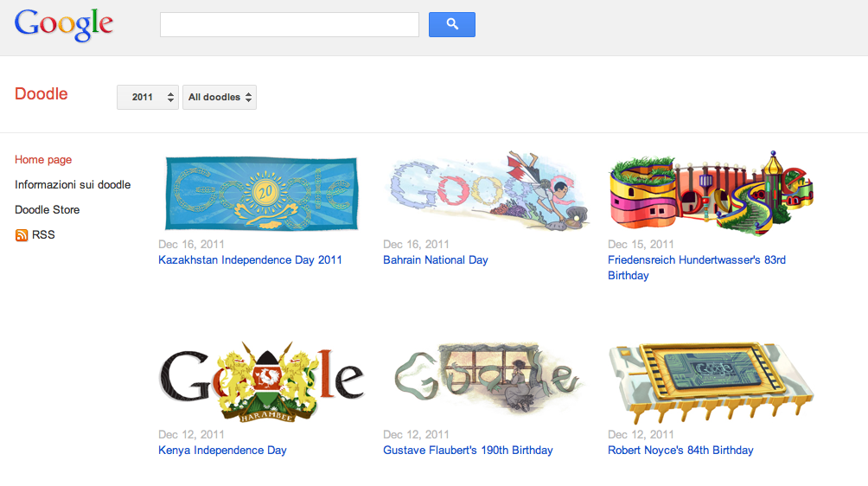Click the Robert Noyce's 84th Birthday link
Viewport: 868px width, 486px height.
coord(680,450)
